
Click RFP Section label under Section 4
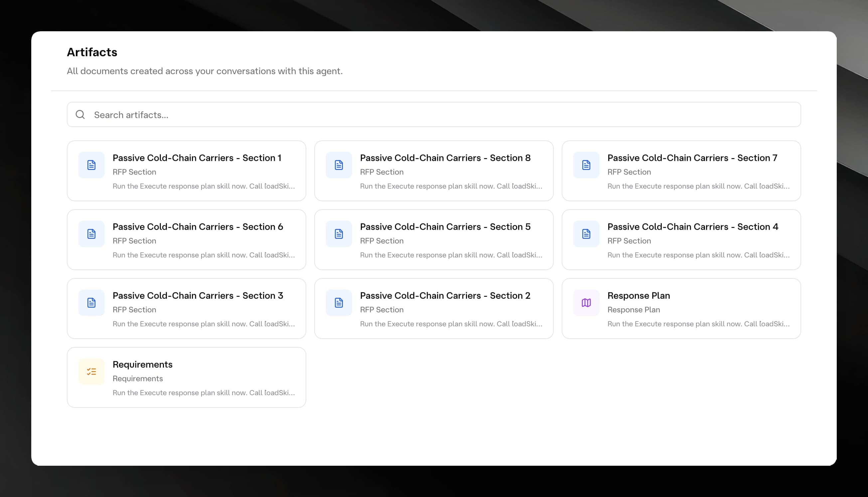point(629,241)
